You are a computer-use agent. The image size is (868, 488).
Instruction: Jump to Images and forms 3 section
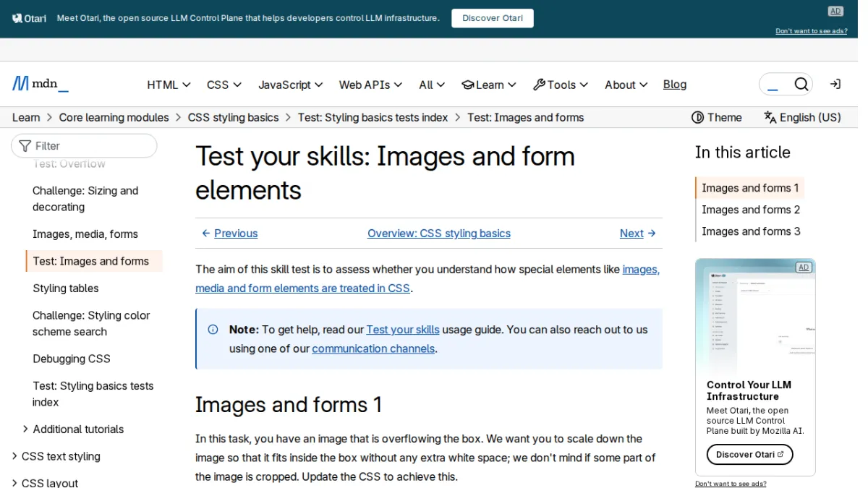(x=751, y=231)
